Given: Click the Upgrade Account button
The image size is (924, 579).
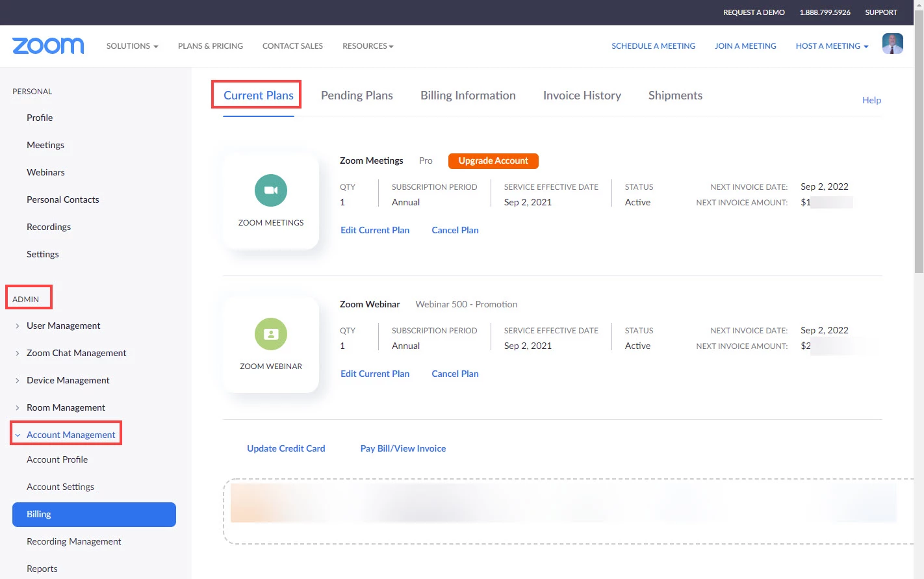Looking at the screenshot, I should [493, 161].
